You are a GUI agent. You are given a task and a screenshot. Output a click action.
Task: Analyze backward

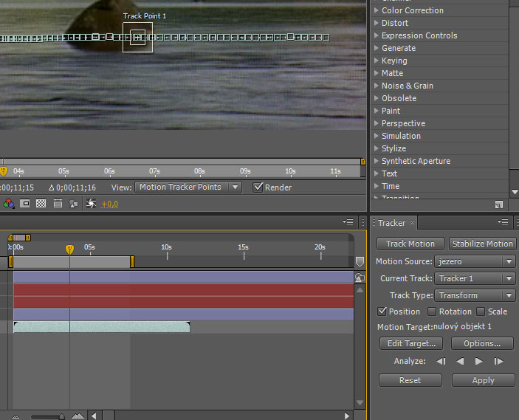coord(460,361)
